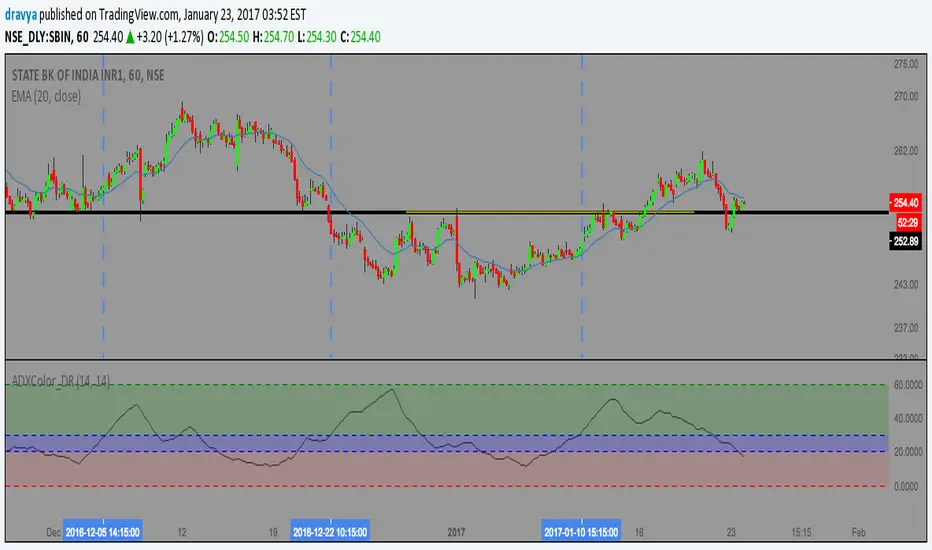The image size is (932, 550).
Task: Click the 60.0000 ADX axis value
Action: 908,385
